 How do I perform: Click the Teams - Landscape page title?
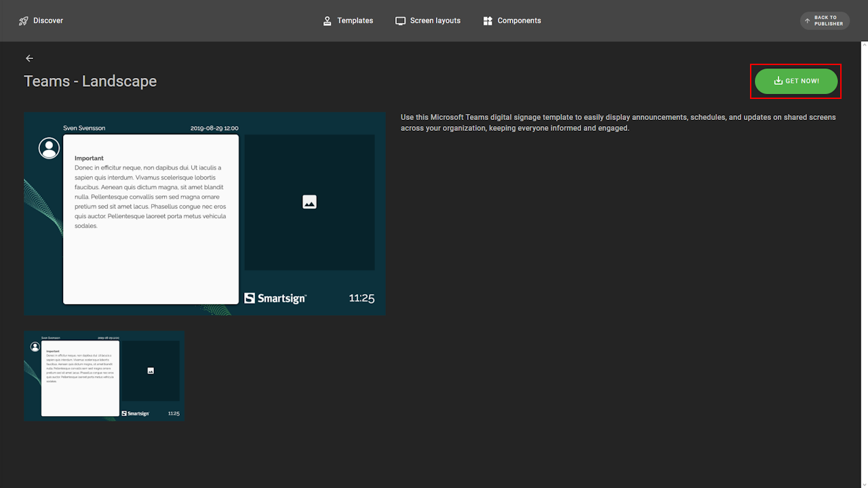(90, 81)
